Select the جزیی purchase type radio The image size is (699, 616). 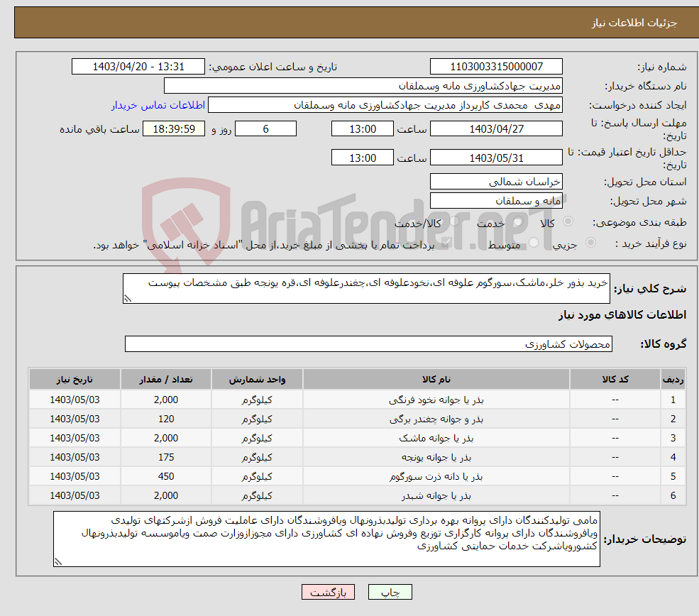click(590, 243)
